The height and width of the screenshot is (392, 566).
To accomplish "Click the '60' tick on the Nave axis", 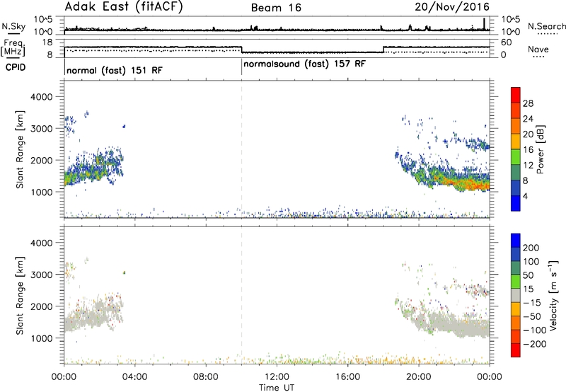I will click(507, 42).
